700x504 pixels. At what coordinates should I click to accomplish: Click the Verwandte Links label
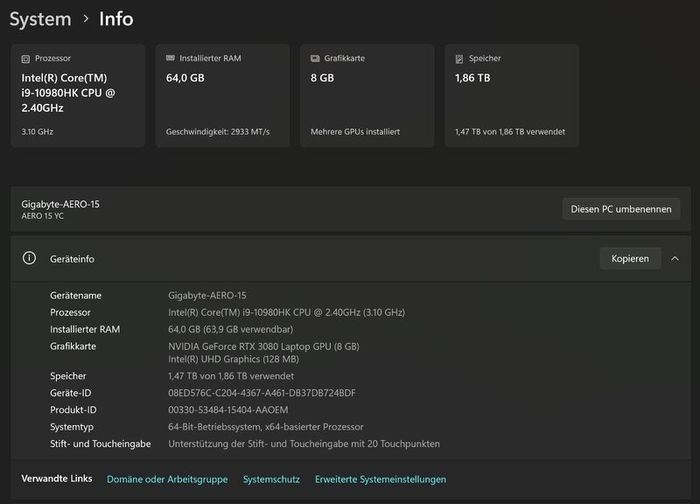(x=57, y=478)
